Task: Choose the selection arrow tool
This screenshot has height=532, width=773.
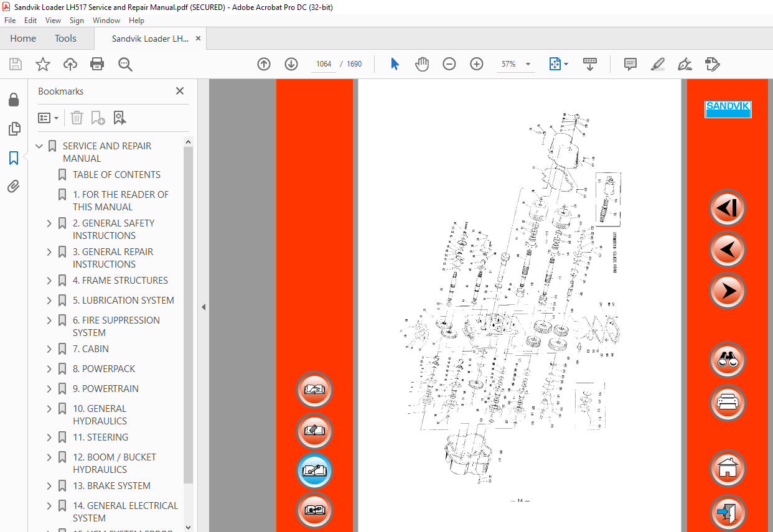Action: pyautogui.click(x=395, y=64)
